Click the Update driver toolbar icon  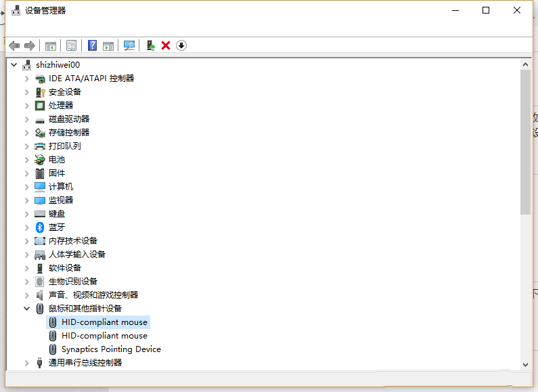[x=151, y=45]
